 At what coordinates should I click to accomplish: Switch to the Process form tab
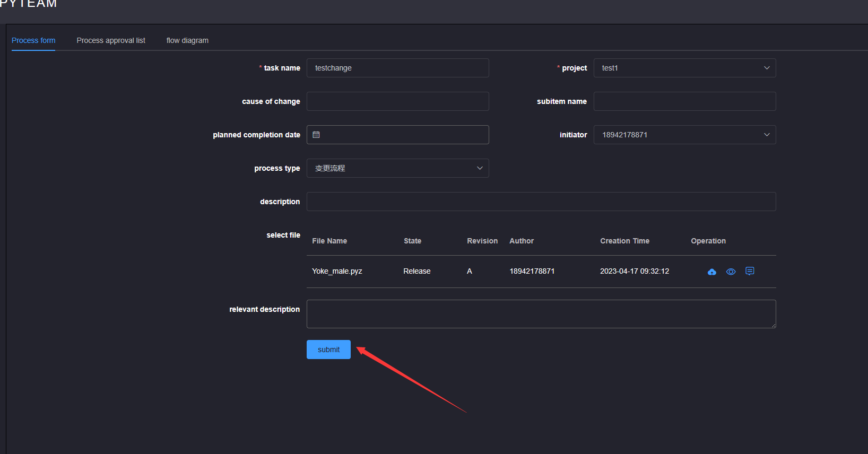click(x=33, y=40)
